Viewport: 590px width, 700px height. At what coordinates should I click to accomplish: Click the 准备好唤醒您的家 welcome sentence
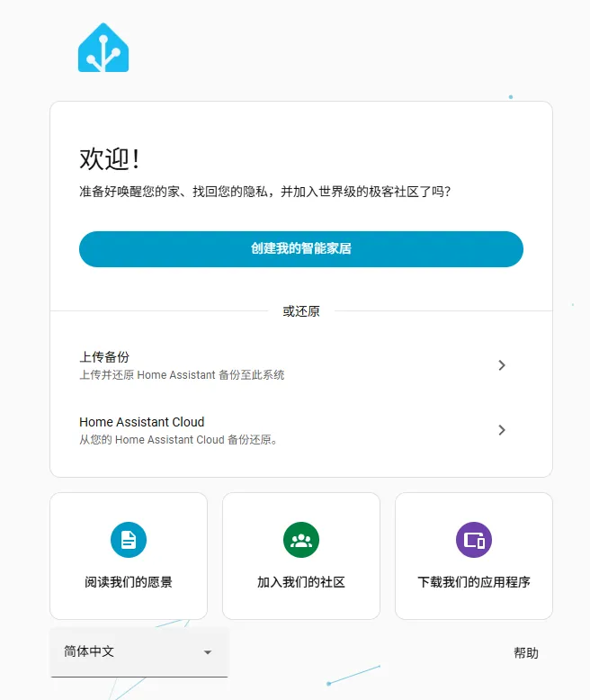click(264, 192)
